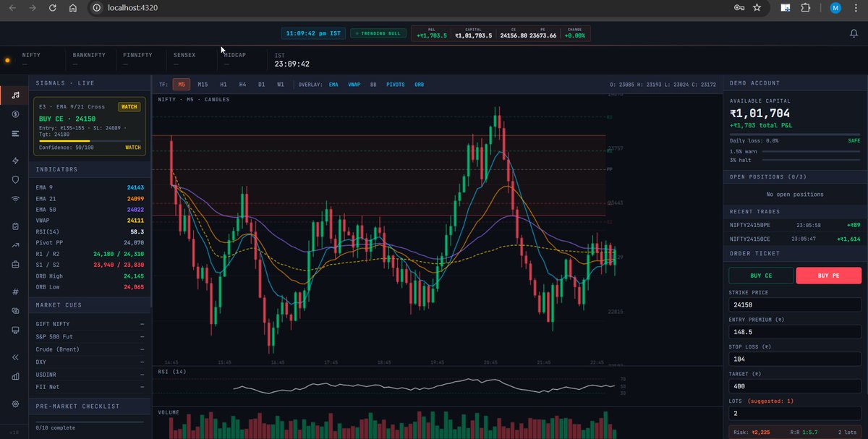The width and height of the screenshot is (868, 439).
Task: Collapse sidebar with double-chevron icon
Action: 15,357
